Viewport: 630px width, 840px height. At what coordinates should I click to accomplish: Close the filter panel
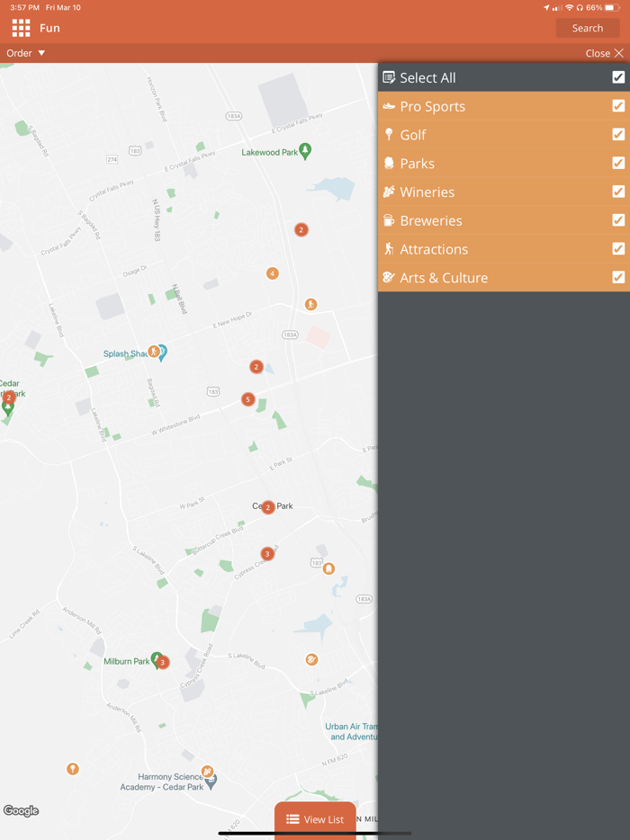[x=604, y=53]
